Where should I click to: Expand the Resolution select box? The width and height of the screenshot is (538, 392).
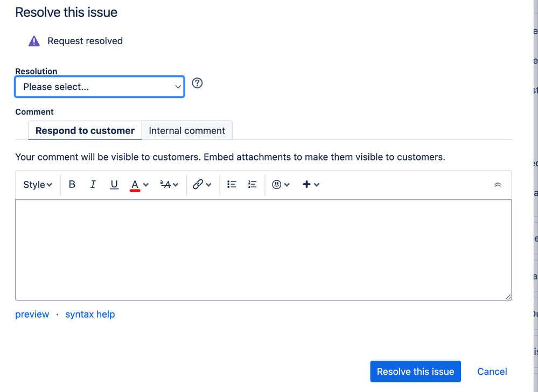[100, 87]
